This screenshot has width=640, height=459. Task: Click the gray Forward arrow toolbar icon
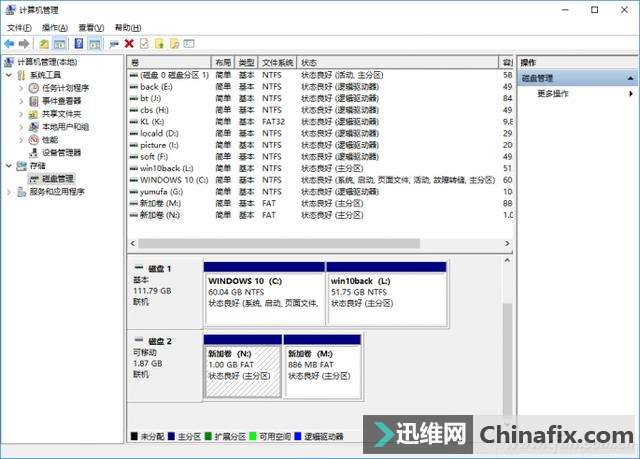click(24, 44)
